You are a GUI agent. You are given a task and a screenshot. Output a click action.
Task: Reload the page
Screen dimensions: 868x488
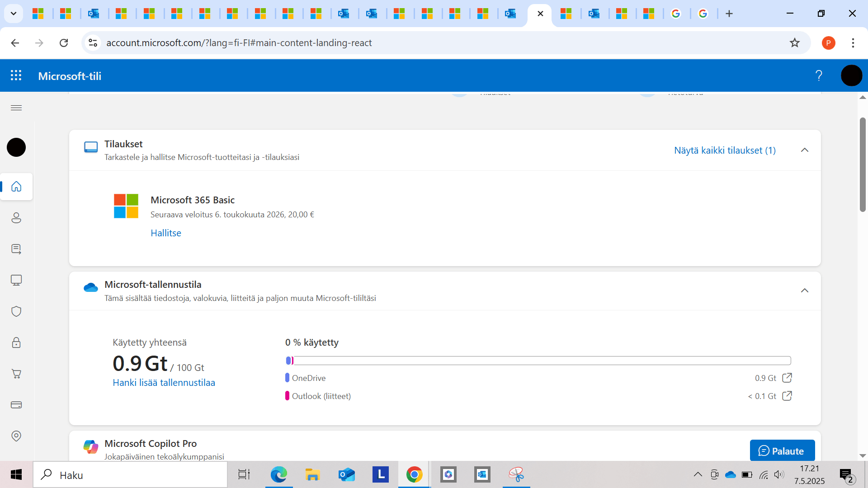(64, 43)
